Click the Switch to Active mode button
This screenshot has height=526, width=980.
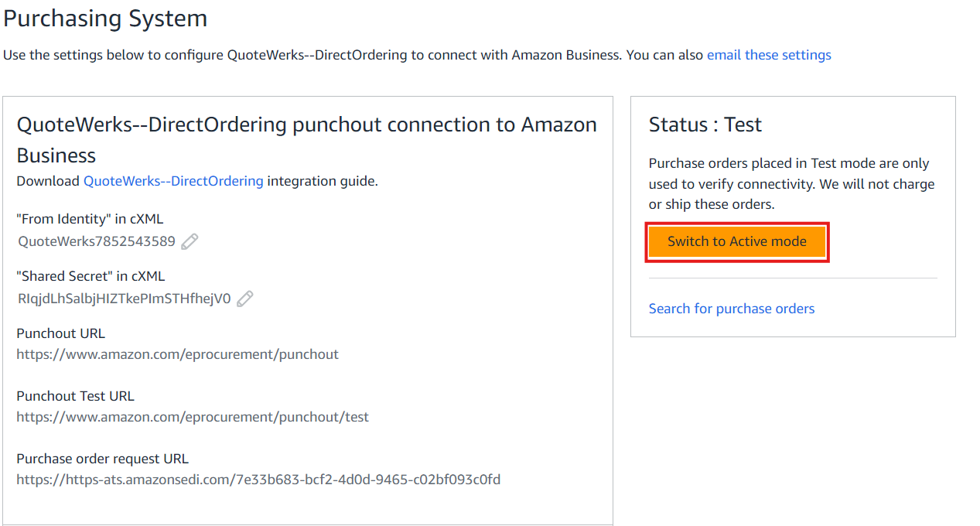(736, 241)
